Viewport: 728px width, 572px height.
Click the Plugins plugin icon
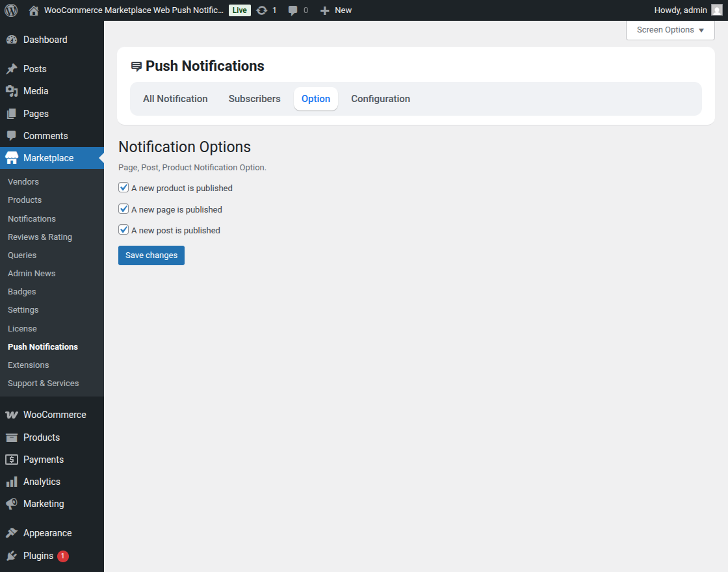pyautogui.click(x=13, y=556)
